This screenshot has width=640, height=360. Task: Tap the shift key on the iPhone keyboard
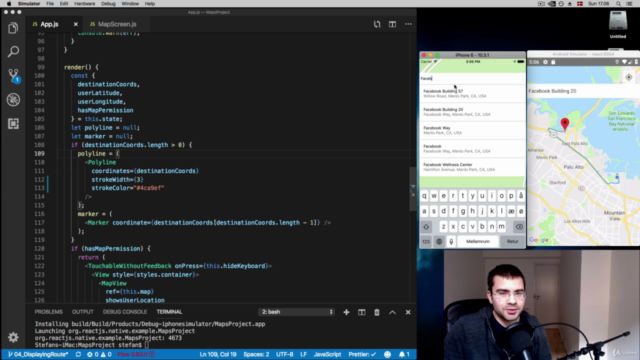pos(426,227)
